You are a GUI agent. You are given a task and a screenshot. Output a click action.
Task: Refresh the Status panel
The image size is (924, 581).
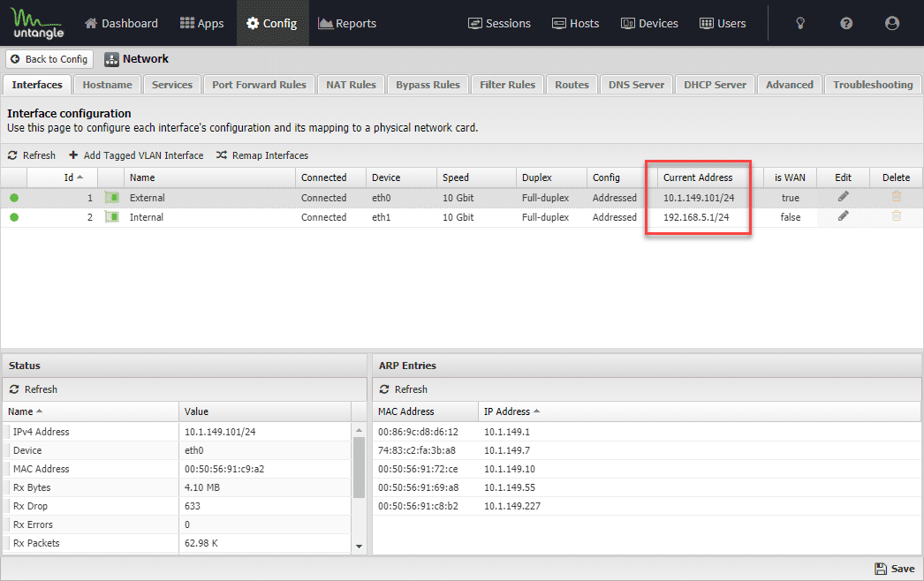pyautogui.click(x=34, y=389)
